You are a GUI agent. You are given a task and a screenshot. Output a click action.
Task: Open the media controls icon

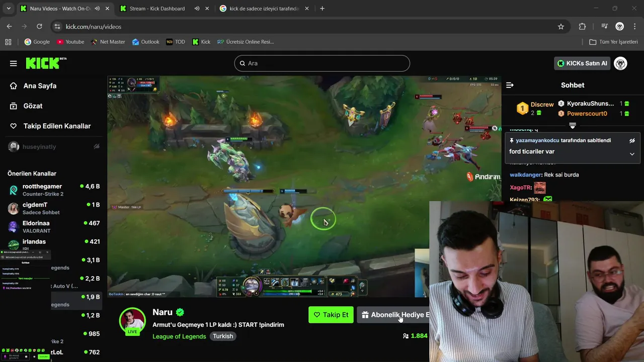(x=604, y=27)
